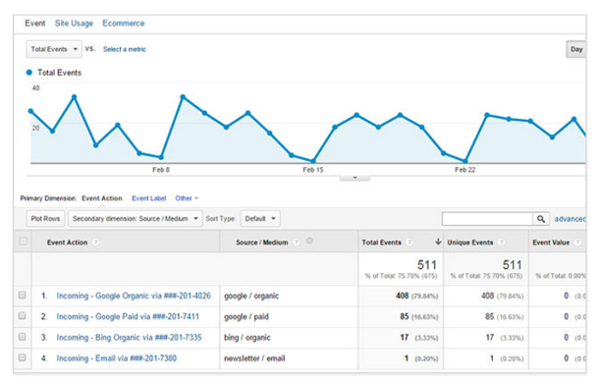Switch to the Ecommerce tab
600x385 pixels.
124,23
